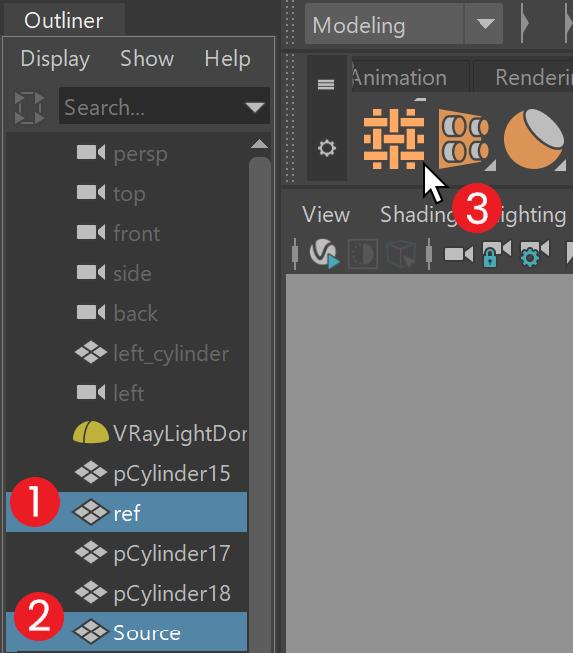
Task: Toggle the lock camera icon
Action: [496, 253]
